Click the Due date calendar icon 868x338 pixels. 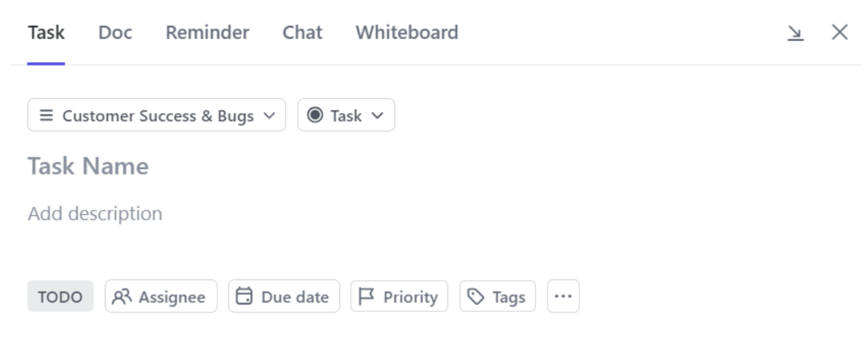(244, 296)
